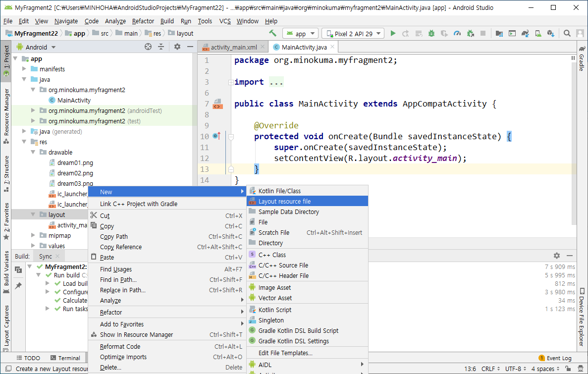Expand the values folder

33,246
